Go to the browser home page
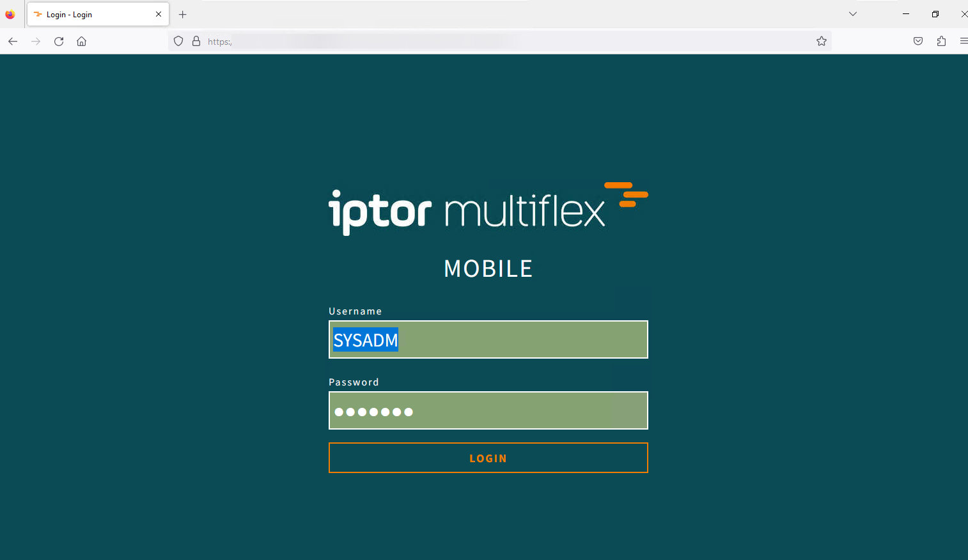968x560 pixels. 82,42
